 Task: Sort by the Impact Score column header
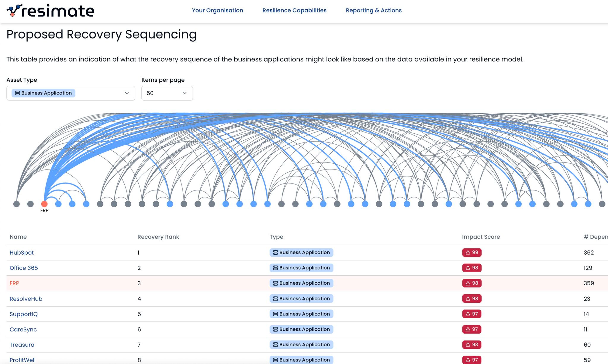click(x=481, y=237)
